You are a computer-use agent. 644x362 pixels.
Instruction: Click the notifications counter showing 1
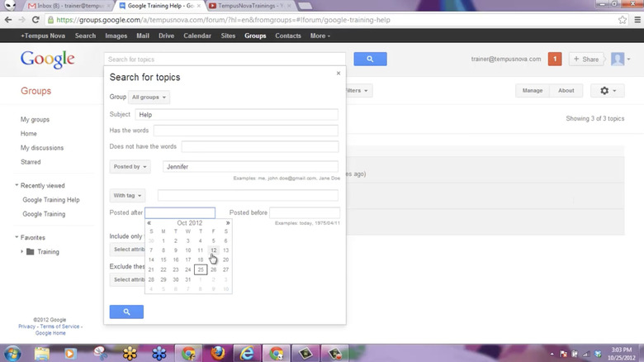tap(555, 59)
